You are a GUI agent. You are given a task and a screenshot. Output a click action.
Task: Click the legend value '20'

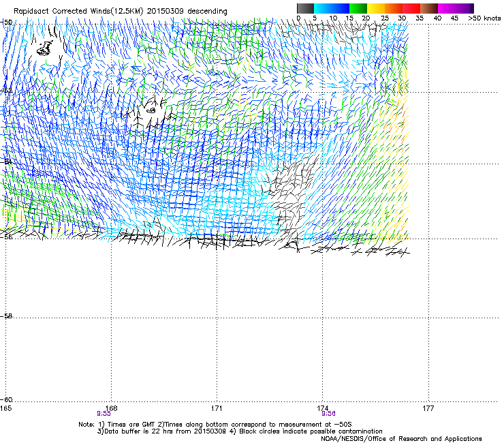[x=366, y=18]
